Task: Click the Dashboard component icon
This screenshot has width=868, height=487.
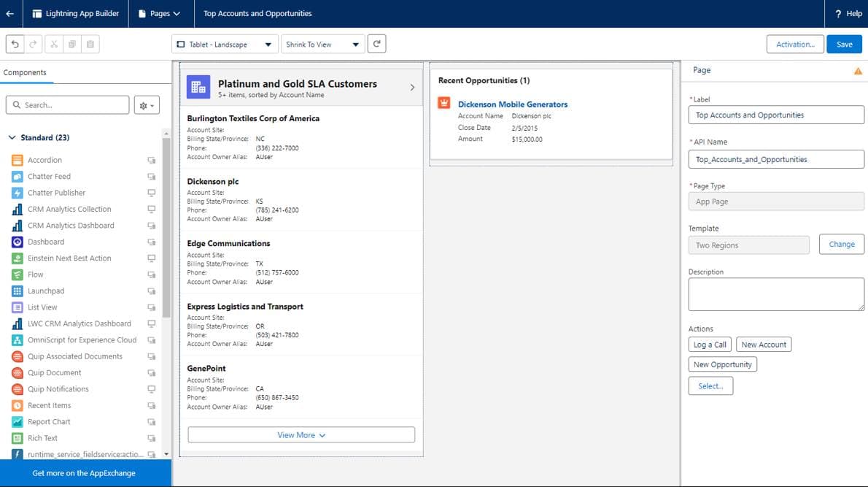Action: coord(18,242)
